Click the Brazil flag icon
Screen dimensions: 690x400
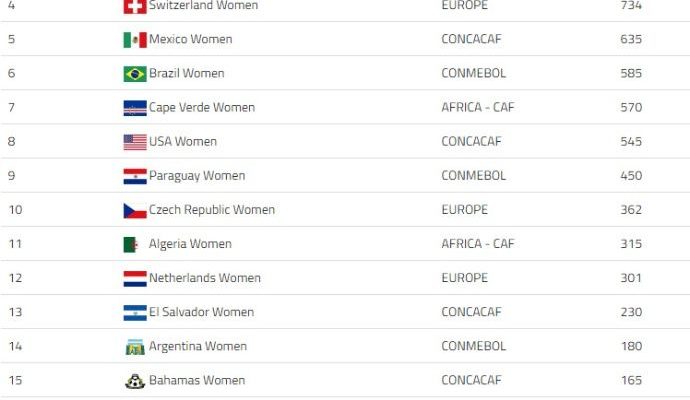click(135, 74)
